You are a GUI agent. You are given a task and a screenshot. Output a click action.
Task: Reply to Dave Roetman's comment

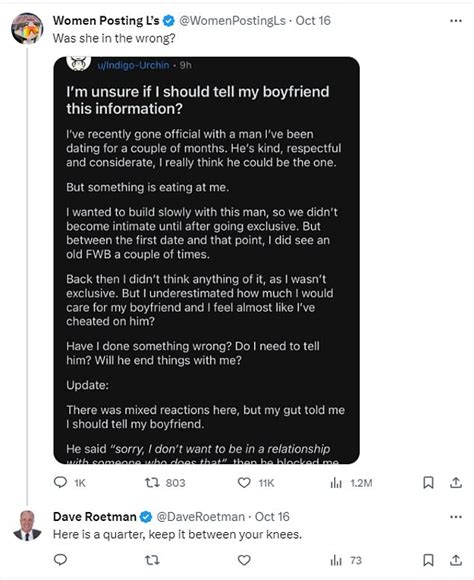(x=60, y=560)
